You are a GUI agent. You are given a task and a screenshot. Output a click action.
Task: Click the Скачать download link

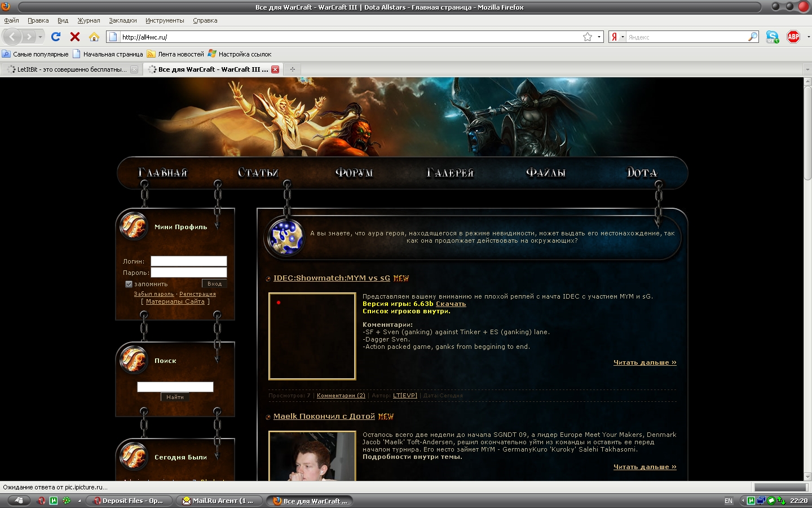[x=451, y=304]
